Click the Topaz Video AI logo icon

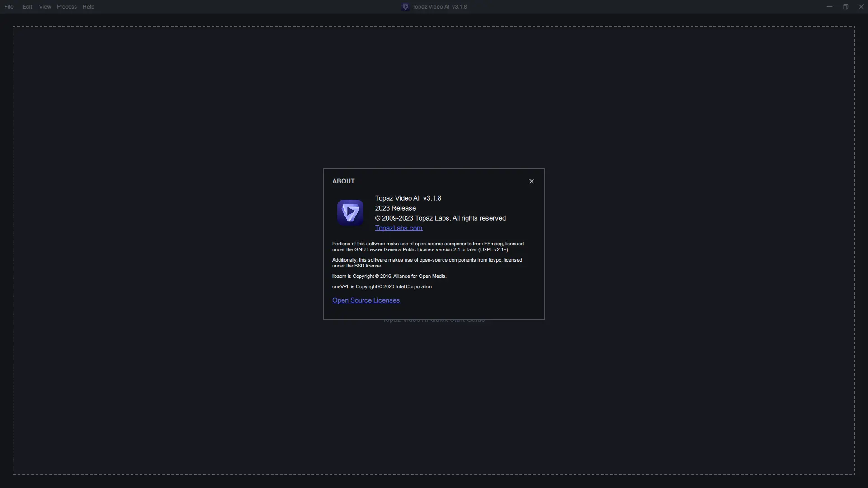(350, 212)
